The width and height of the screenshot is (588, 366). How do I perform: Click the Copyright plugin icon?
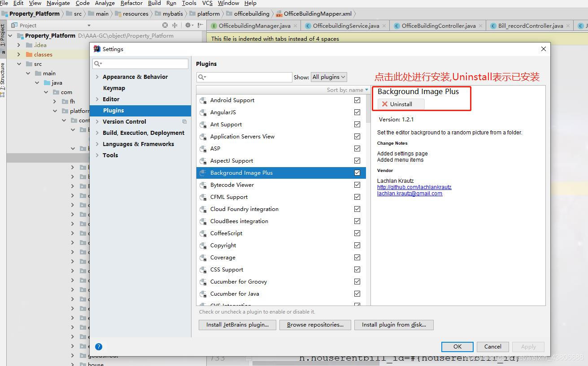click(203, 245)
